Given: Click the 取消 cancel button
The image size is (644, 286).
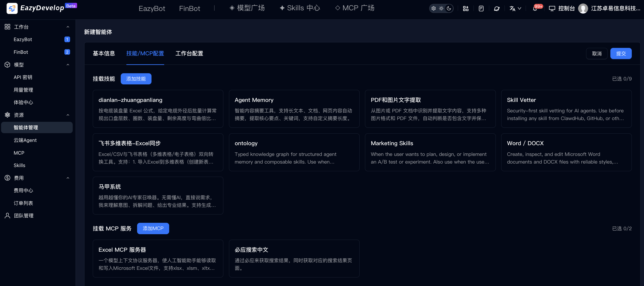Looking at the screenshot, I should point(596,54).
